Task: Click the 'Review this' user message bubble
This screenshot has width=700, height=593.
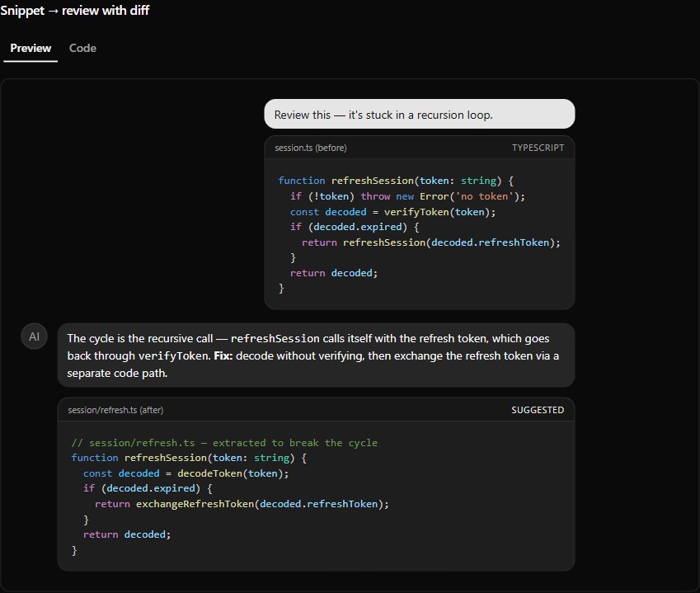Action: (419, 115)
